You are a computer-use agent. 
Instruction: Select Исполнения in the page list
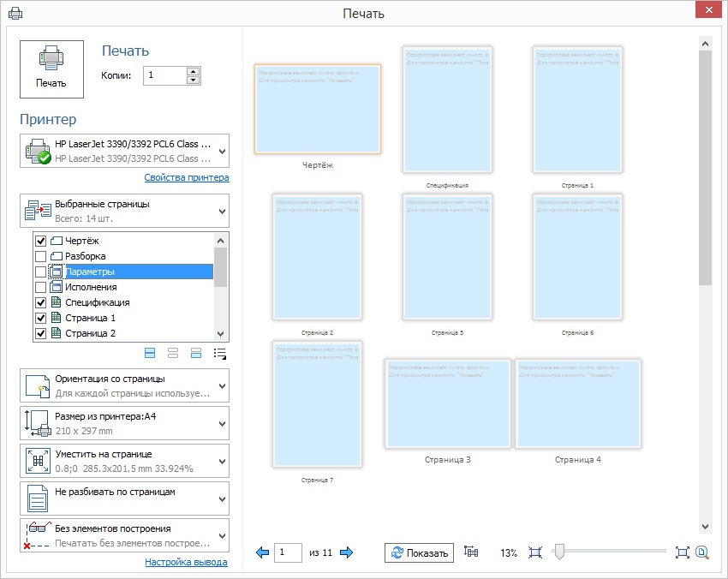tap(91, 288)
